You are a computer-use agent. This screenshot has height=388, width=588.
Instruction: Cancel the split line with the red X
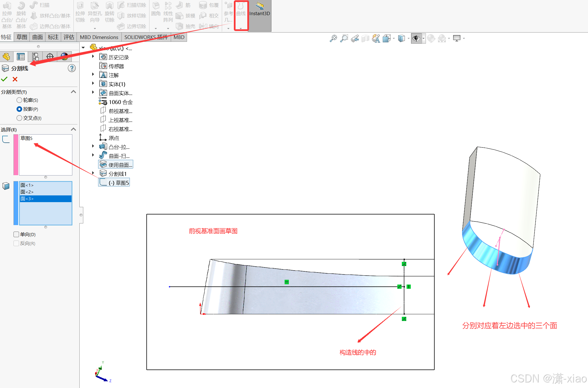15,79
